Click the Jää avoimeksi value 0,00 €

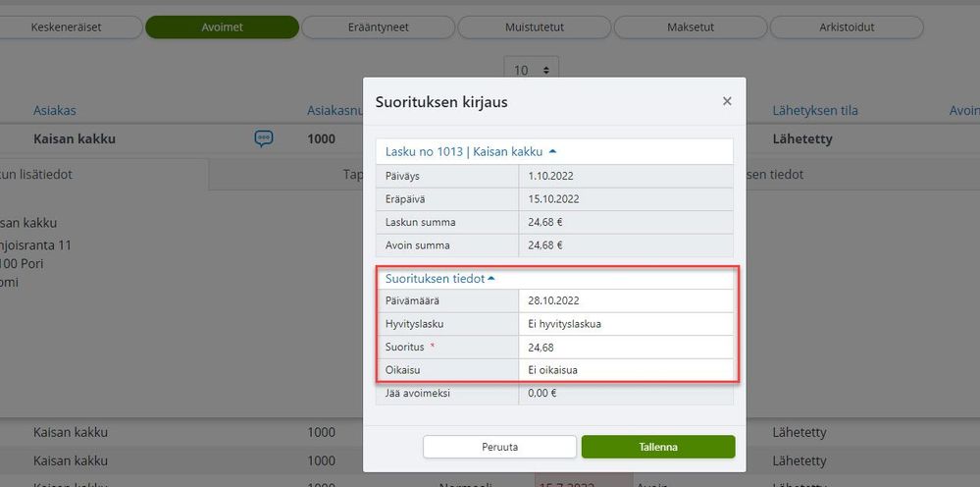tap(542, 394)
